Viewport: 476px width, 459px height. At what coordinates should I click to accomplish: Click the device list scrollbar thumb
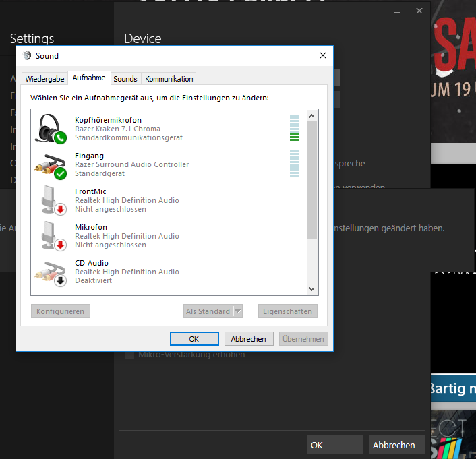click(311, 181)
